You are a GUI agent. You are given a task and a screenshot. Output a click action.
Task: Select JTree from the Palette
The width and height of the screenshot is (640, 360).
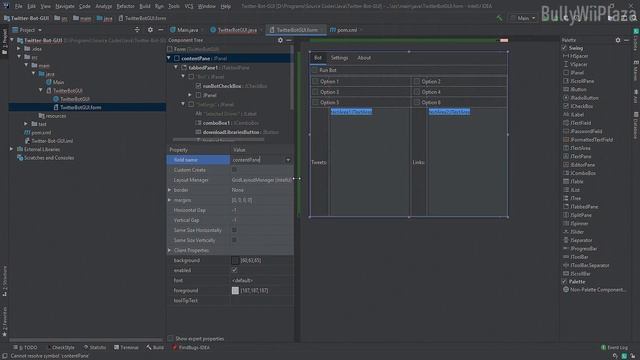click(x=572, y=198)
